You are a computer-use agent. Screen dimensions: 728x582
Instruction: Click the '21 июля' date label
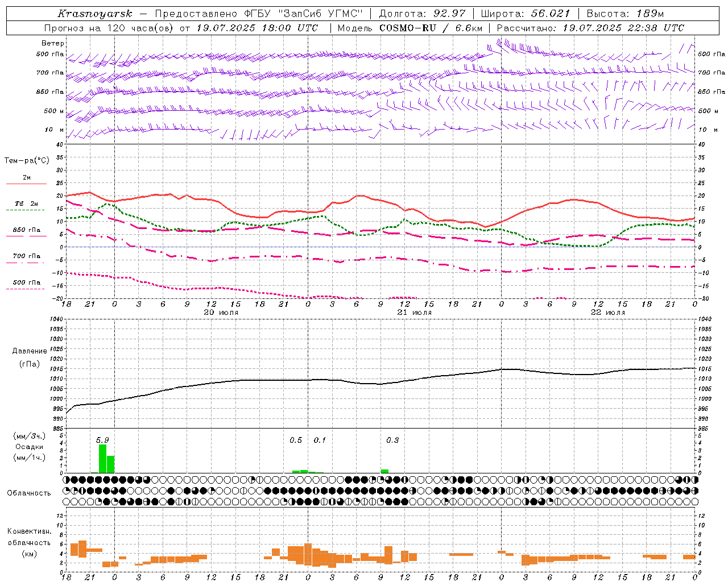point(415,313)
